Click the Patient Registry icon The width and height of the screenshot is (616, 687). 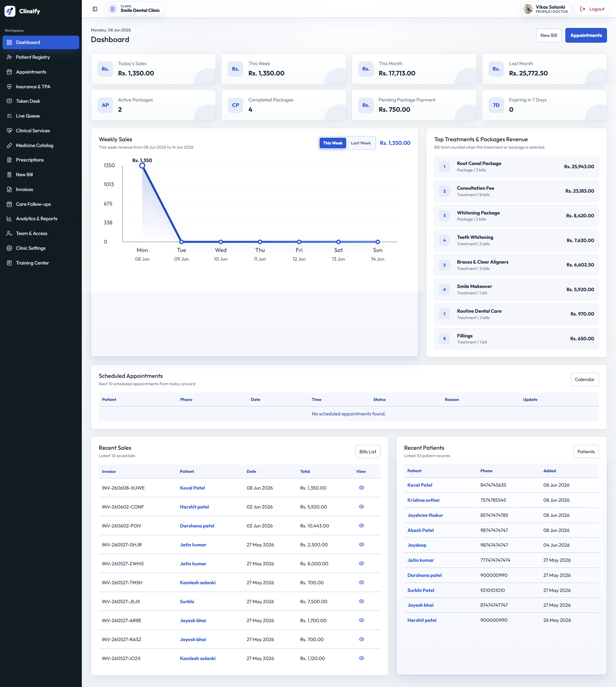click(10, 57)
